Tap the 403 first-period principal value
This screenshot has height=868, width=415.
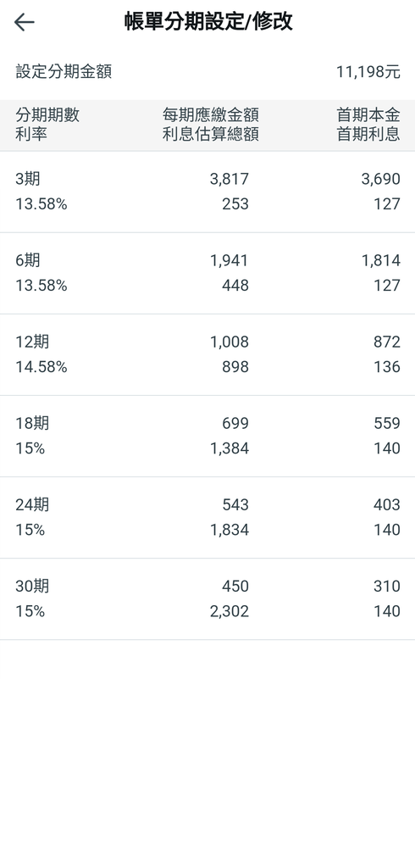[386, 505]
